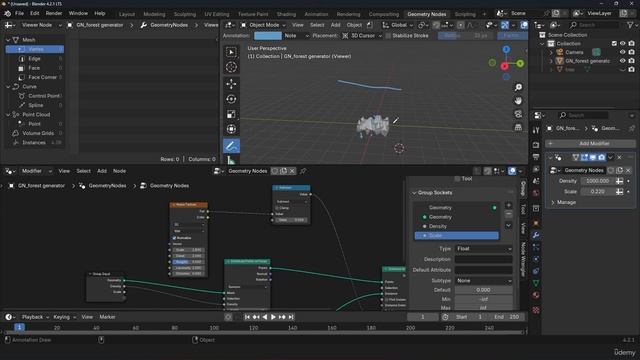Click the Default value field
The image size is (640, 360).
484,290
